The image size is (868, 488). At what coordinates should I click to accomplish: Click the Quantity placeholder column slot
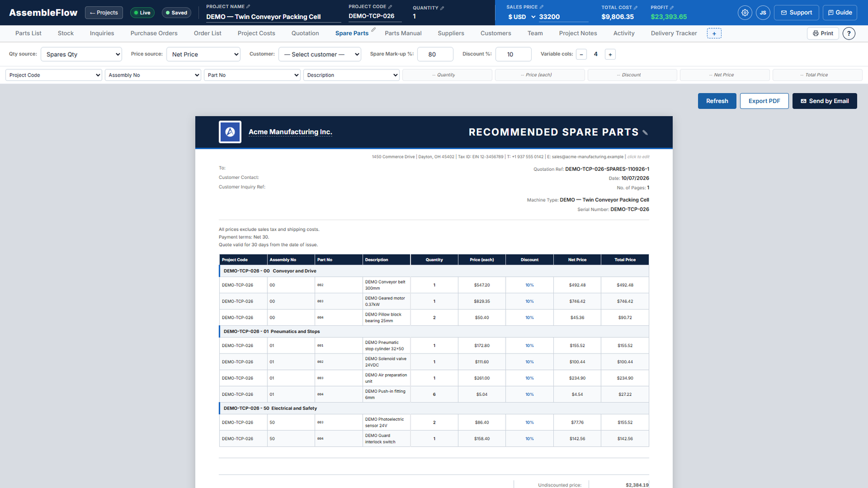447,75
